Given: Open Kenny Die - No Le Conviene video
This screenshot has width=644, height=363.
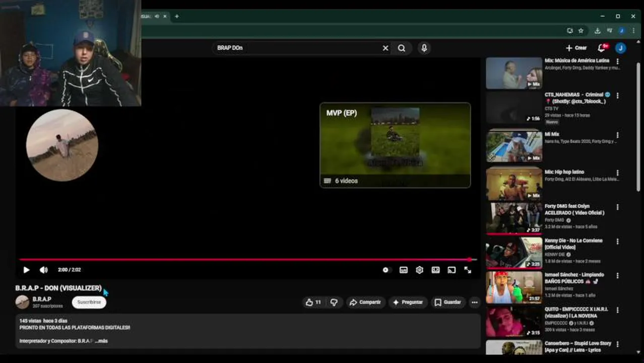Looking at the screenshot, I should (x=573, y=244).
